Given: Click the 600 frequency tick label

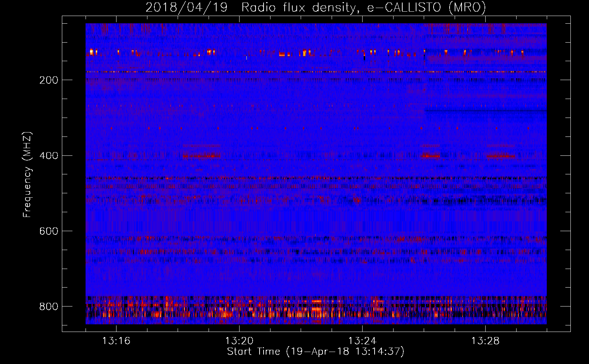Looking at the screenshot, I should 49,232.
